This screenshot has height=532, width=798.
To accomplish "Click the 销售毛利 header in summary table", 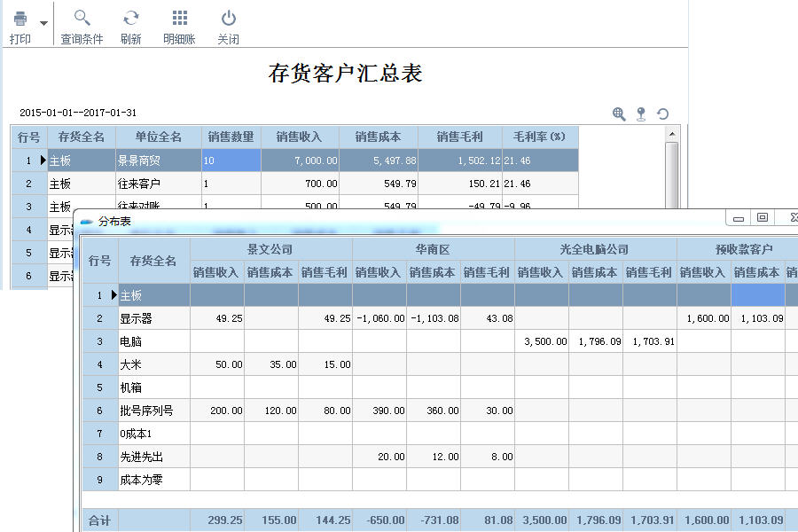I will 459,137.
